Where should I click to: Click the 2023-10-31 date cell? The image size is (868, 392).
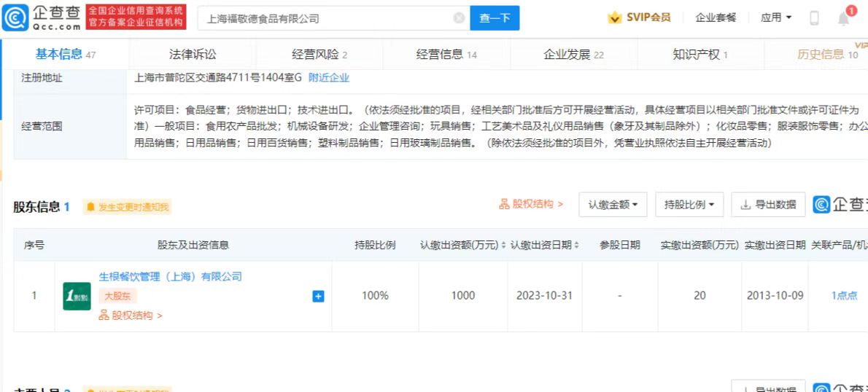(x=545, y=296)
